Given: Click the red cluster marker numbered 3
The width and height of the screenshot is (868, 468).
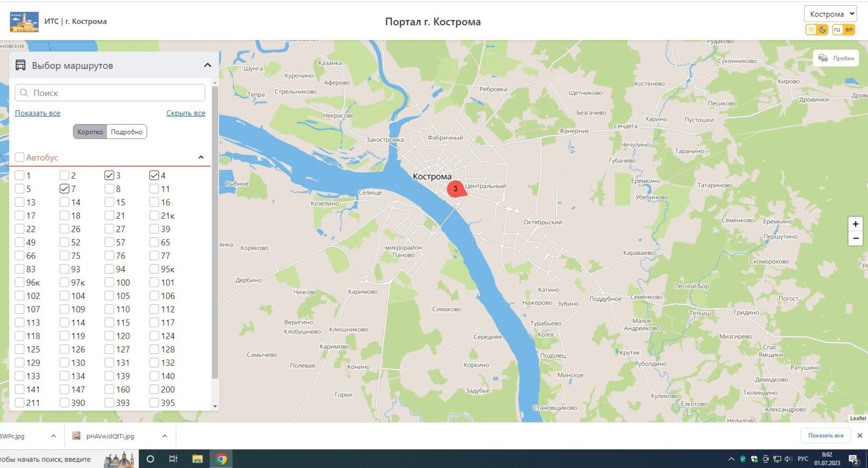Looking at the screenshot, I should click(455, 189).
